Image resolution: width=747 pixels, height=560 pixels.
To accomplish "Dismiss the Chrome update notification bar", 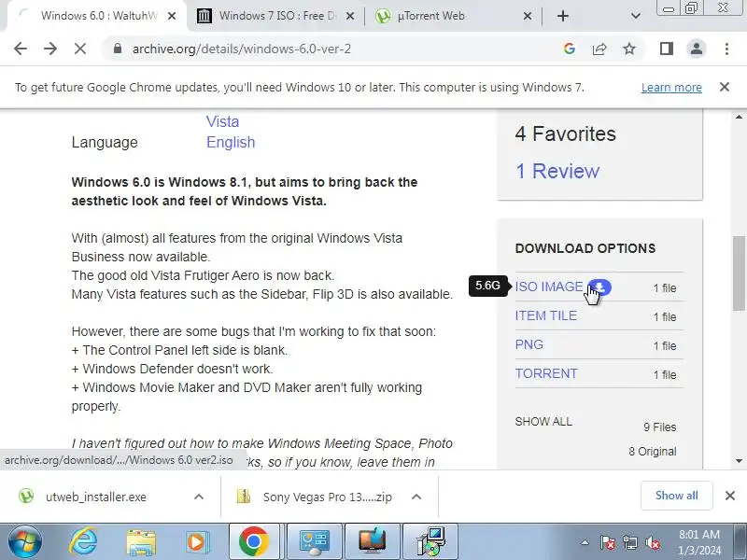I will click(725, 87).
